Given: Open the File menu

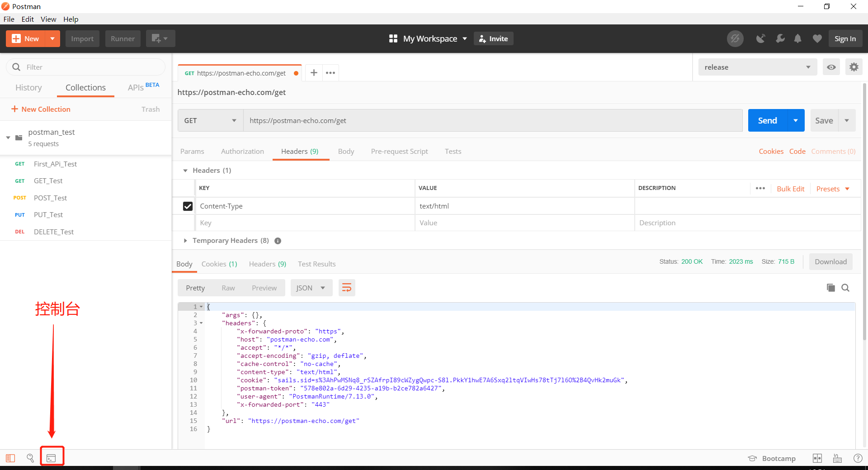Looking at the screenshot, I should (9, 19).
